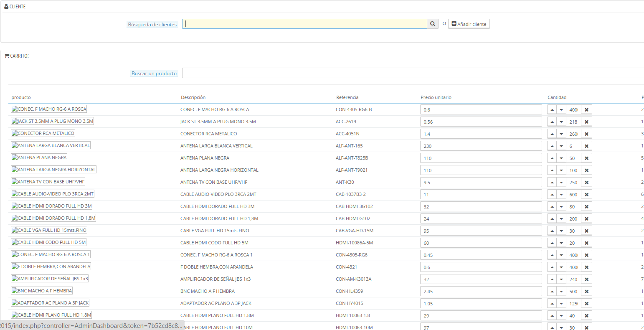Delete the CONECTOR RCA METALICO row
This screenshot has height=330, width=644.
coord(586,134)
